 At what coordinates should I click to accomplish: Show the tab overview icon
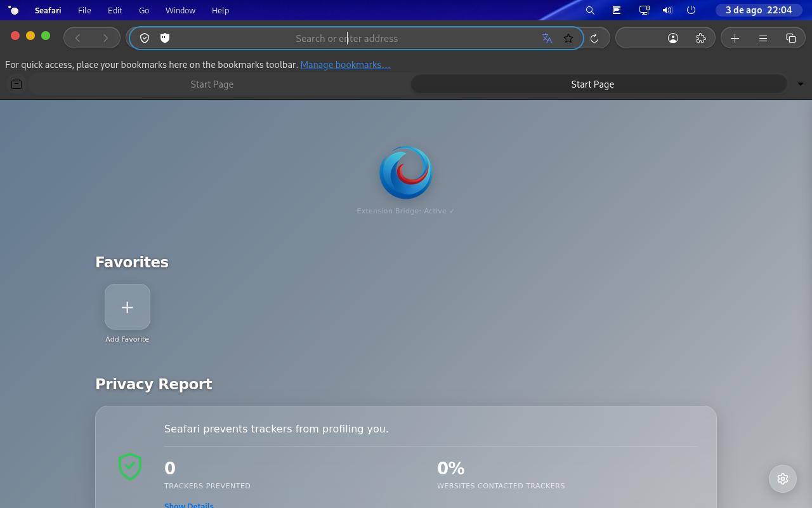click(x=791, y=38)
